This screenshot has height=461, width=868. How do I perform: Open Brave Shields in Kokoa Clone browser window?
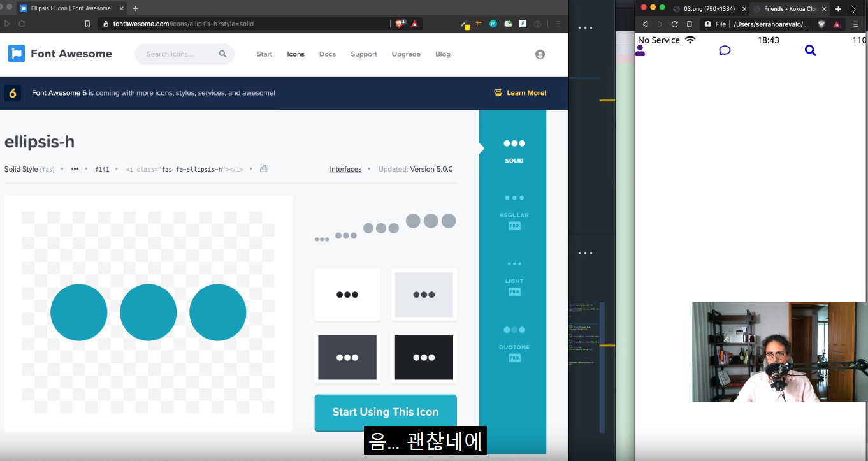point(822,24)
